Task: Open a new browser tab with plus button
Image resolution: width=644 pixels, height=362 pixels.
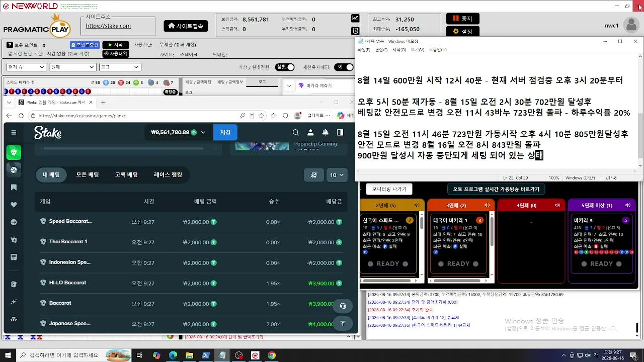Action: point(103,102)
